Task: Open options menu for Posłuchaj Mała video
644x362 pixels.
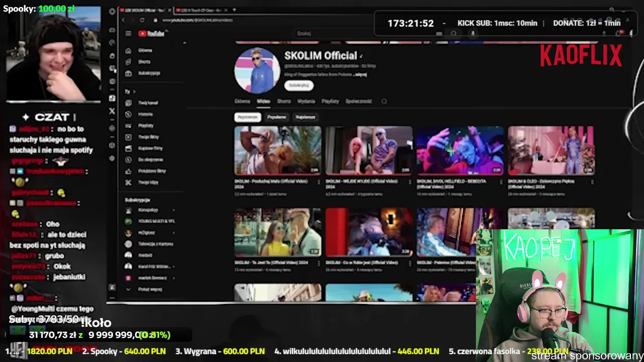Action: click(x=318, y=182)
